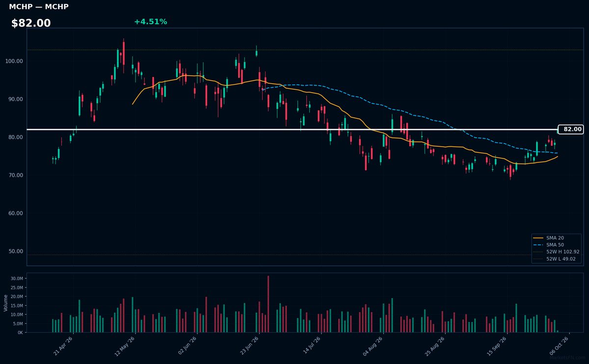Click the 80.00 price axis label
Image resolution: width=589 pixels, height=364 pixels.
pos(16,137)
